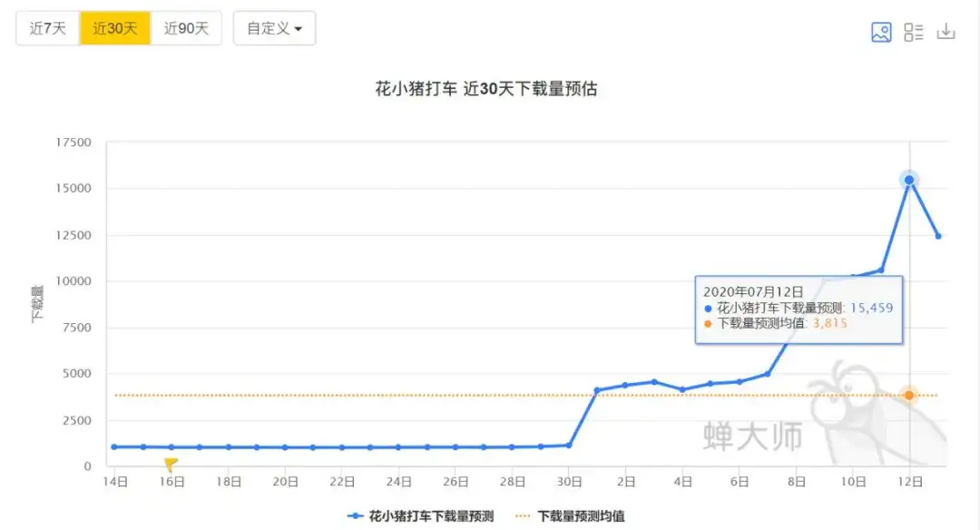Click tooltip value 3,815
The width and height of the screenshot is (980, 530).
coord(830,323)
